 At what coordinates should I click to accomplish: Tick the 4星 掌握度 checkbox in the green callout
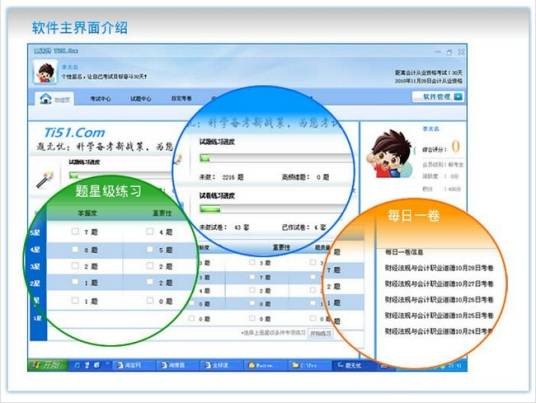[x=75, y=250]
